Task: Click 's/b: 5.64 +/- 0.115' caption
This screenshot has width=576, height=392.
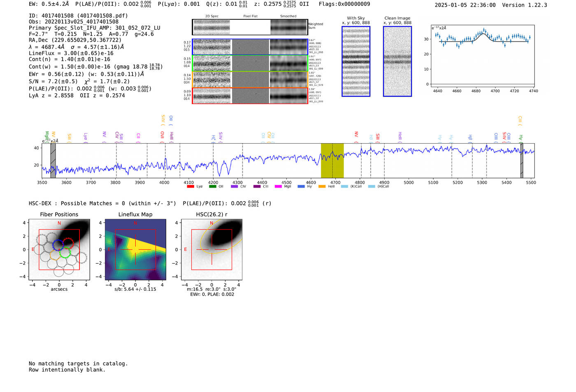Action: pos(135,289)
